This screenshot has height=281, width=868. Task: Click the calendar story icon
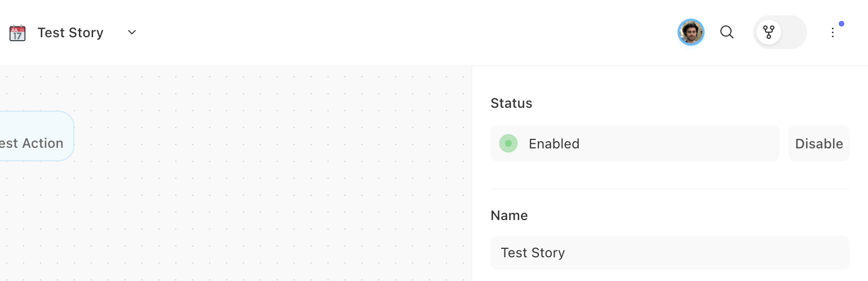tap(17, 33)
